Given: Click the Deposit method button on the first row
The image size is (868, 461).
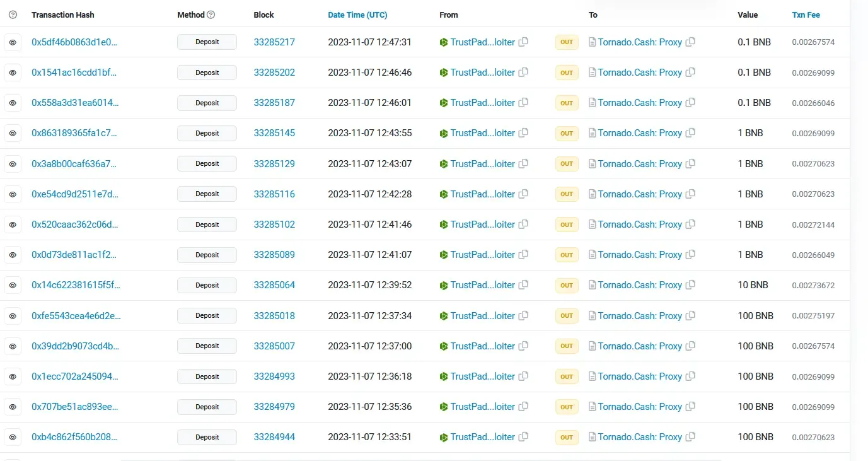Looking at the screenshot, I should click(207, 42).
